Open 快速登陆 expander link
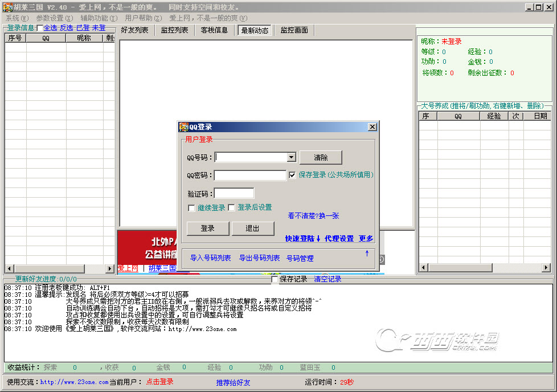The width and height of the screenshot is (557, 392). [302, 239]
